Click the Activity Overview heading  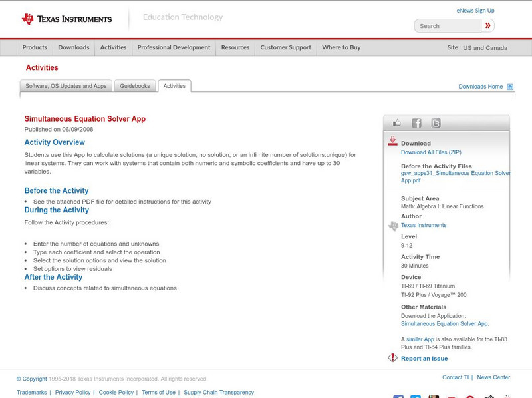tap(55, 142)
